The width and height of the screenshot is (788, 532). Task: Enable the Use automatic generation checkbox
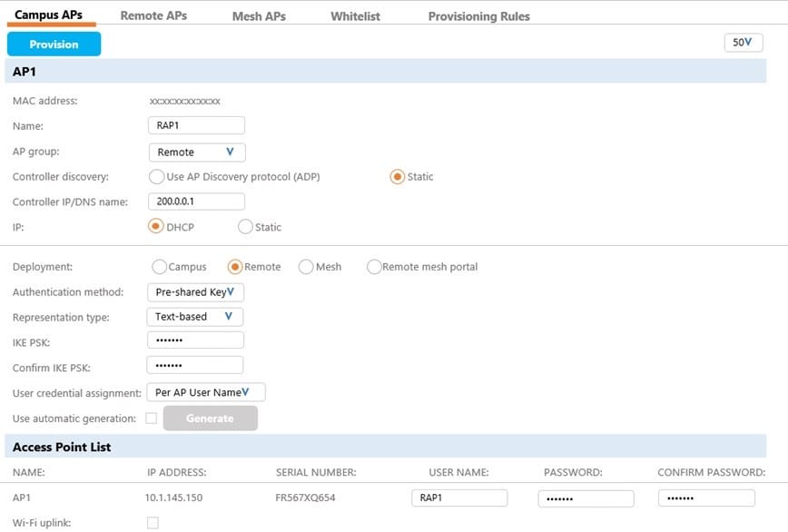152,419
